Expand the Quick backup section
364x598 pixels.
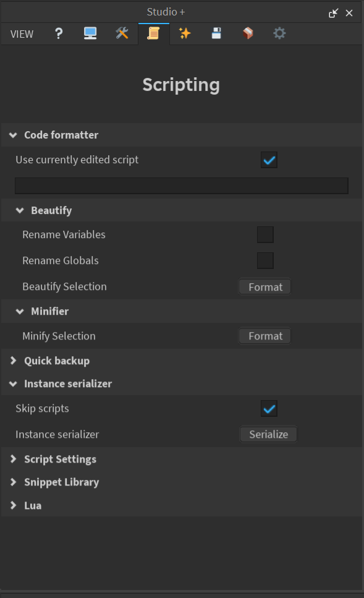point(56,361)
